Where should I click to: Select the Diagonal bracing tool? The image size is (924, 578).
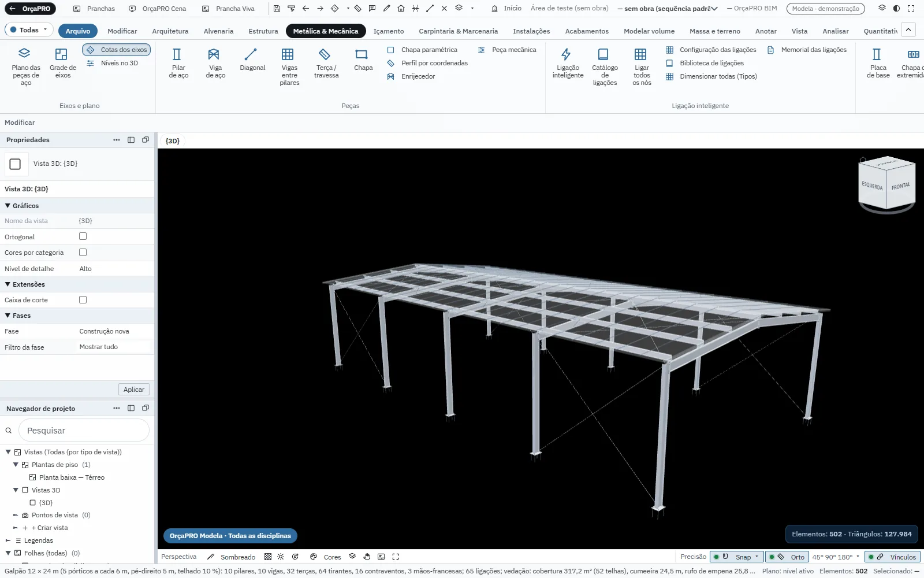click(252, 60)
